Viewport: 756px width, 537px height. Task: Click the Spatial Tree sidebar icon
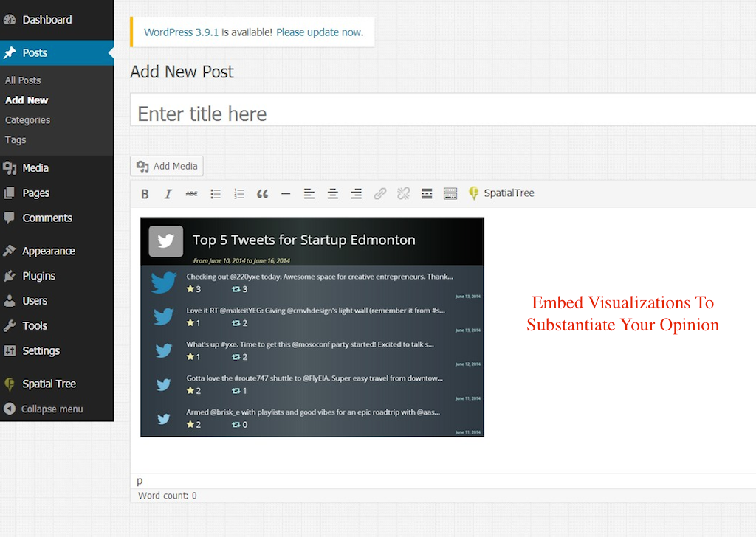click(9, 384)
